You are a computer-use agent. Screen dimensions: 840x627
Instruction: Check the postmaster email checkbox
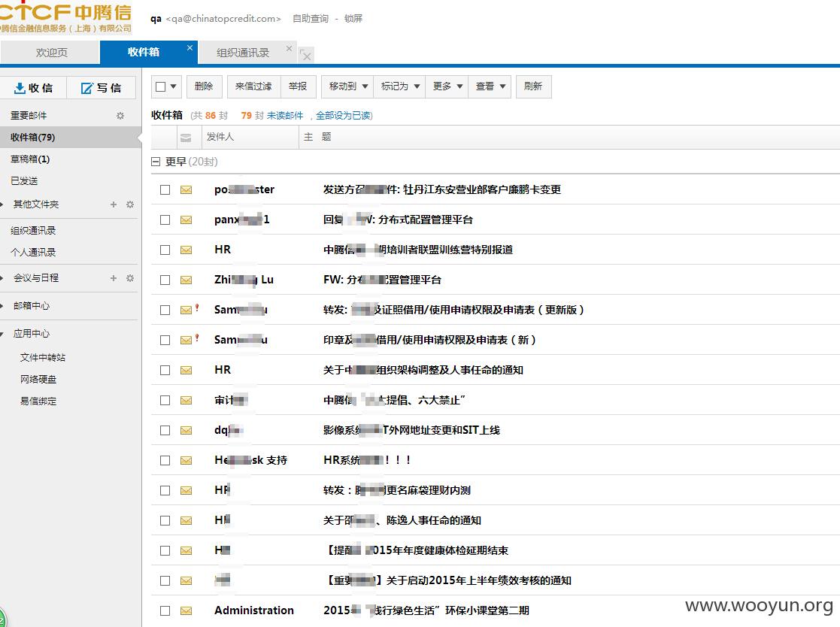pyautogui.click(x=165, y=189)
